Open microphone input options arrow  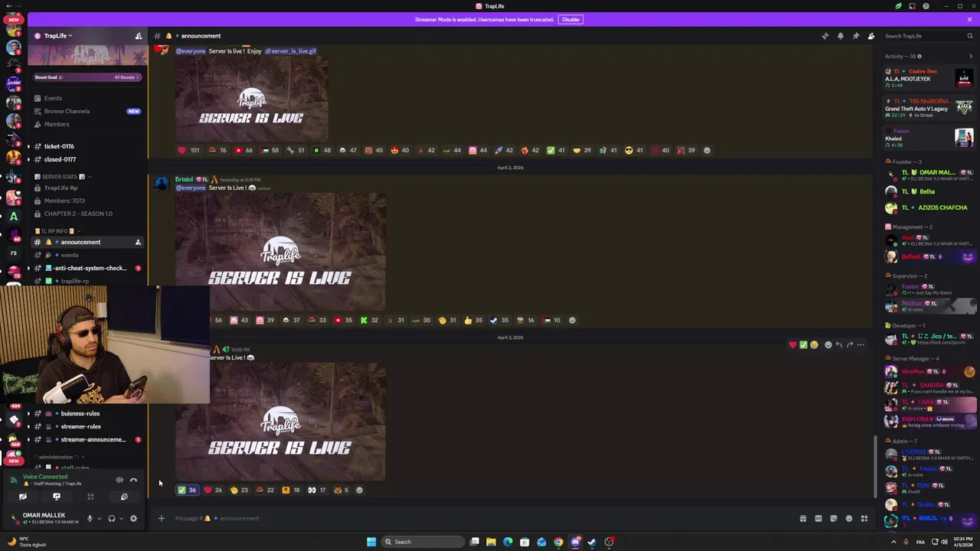[99, 519]
